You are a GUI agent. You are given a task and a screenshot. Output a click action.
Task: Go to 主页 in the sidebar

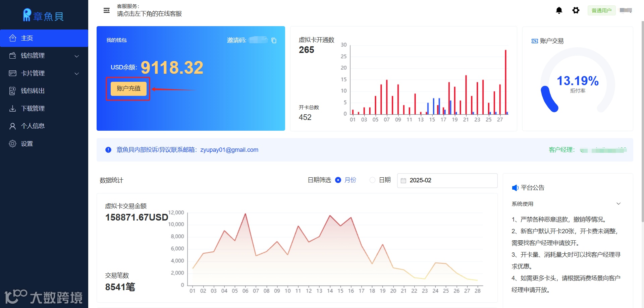pos(44,38)
